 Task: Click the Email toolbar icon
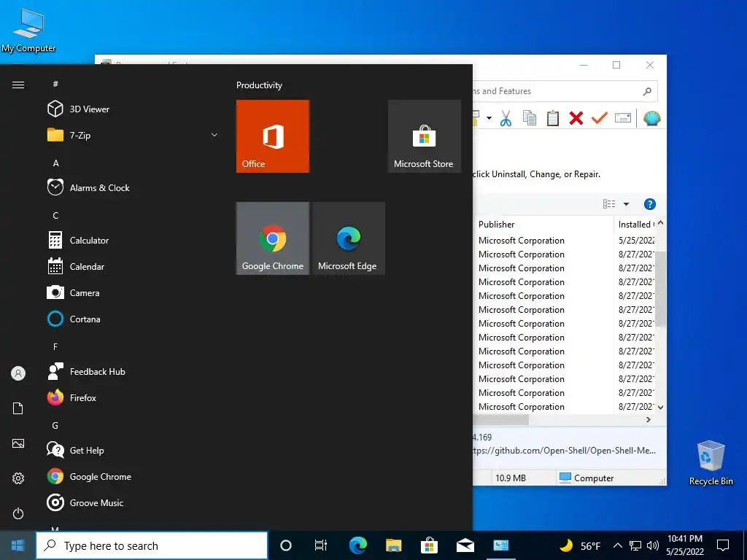tap(623, 117)
